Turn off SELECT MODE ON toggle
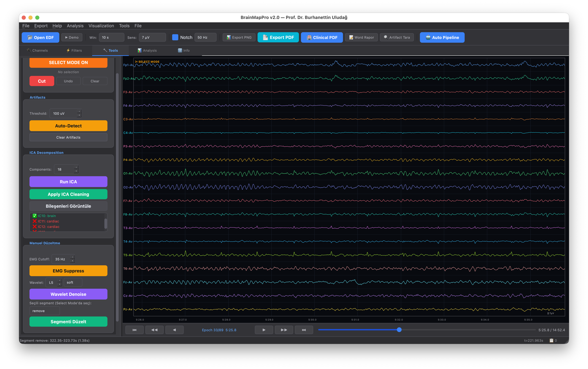The height and width of the screenshot is (369, 588). (x=68, y=63)
